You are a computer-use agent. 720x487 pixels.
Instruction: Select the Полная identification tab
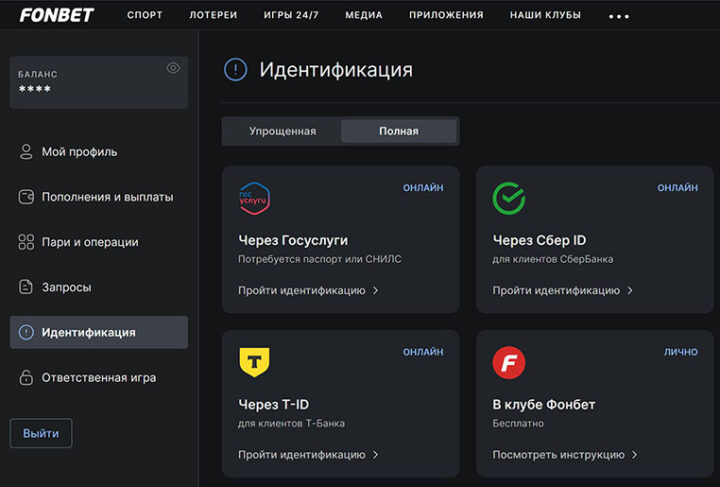pos(399,131)
